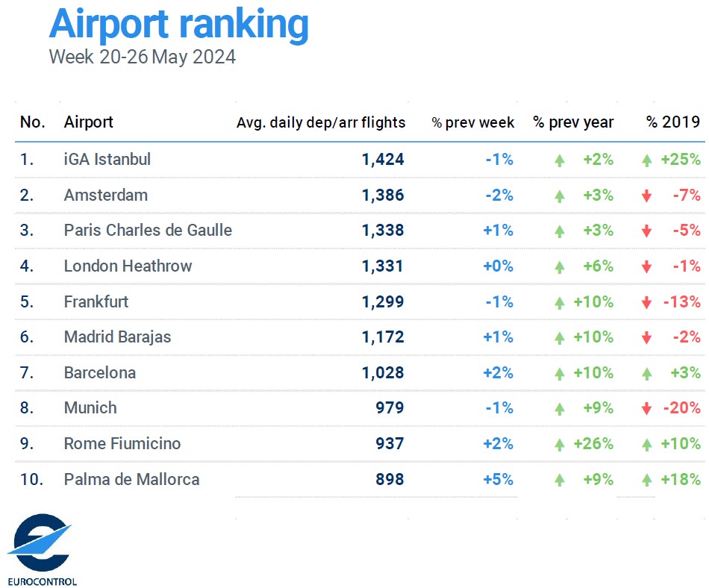The image size is (709, 588).
Task: Click the Airport ranking title
Action: (x=179, y=25)
